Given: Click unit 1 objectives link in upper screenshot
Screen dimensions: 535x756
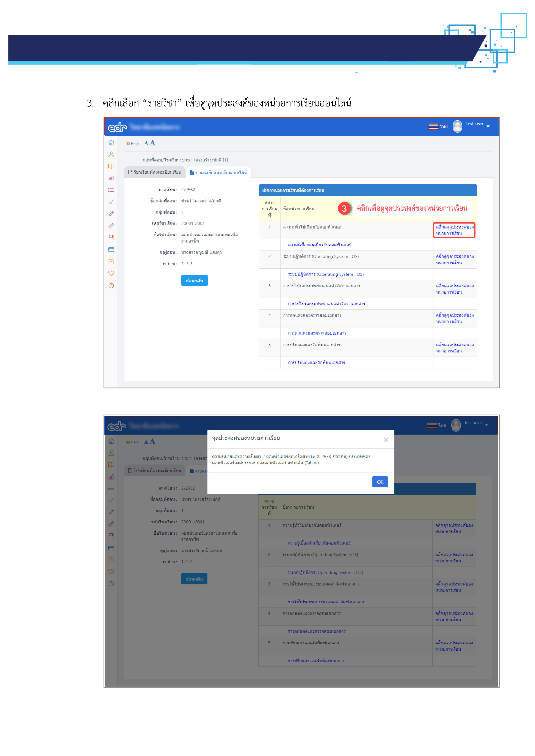Looking at the screenshot, I should [455, 230].
